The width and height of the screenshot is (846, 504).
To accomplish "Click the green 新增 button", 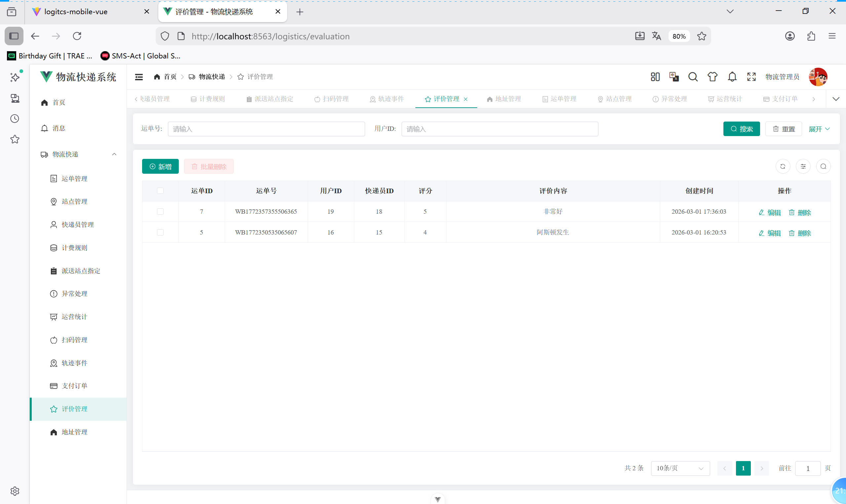I will (x=160, y=166).
